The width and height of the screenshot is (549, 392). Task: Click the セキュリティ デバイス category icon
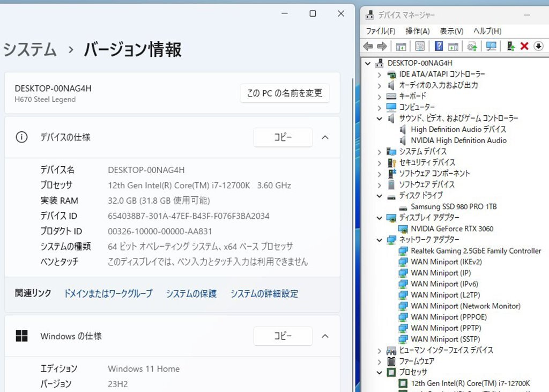click(x=391, y=162)
